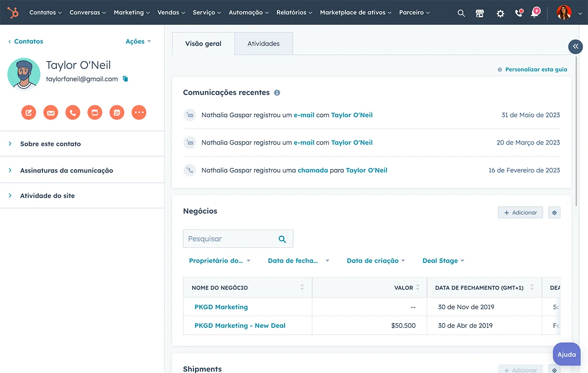Viewport: 588px width, 373px height.
Task: Open Negócios card settings gear
Action: tap(554, 212)
